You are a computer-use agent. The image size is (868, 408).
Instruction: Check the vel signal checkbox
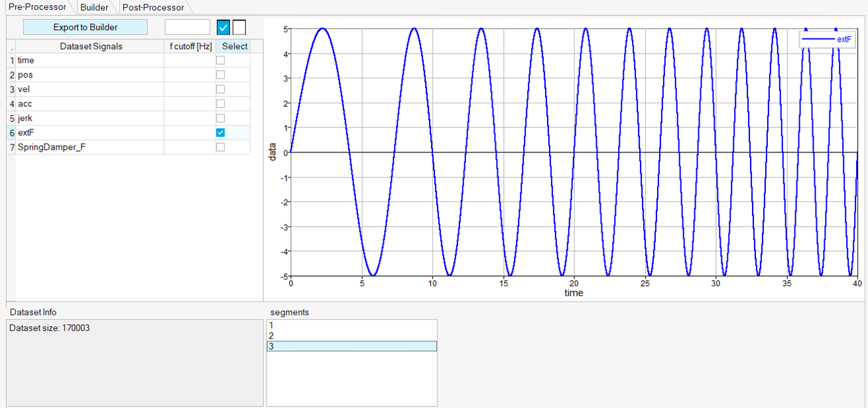[x=220, y=89]
